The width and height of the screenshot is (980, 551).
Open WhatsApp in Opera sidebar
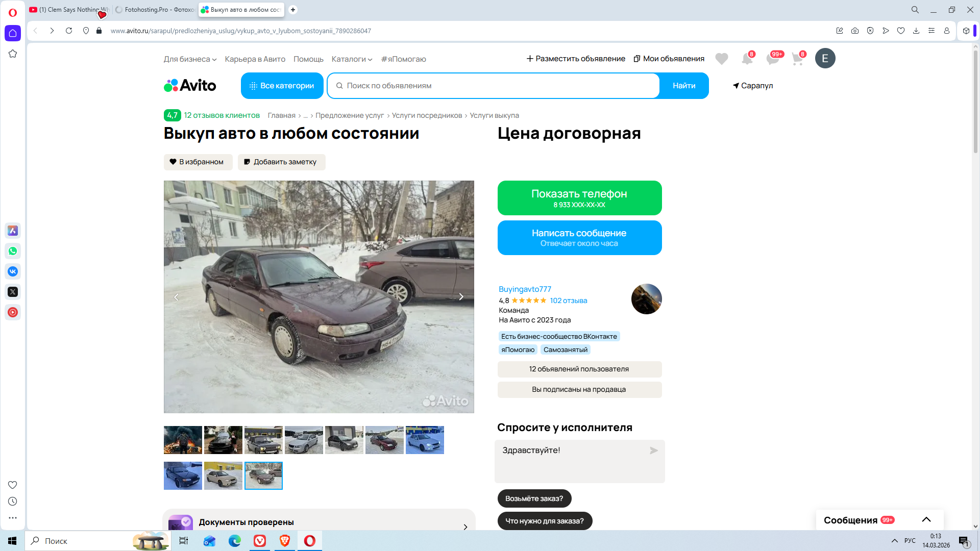pos(13,251)
